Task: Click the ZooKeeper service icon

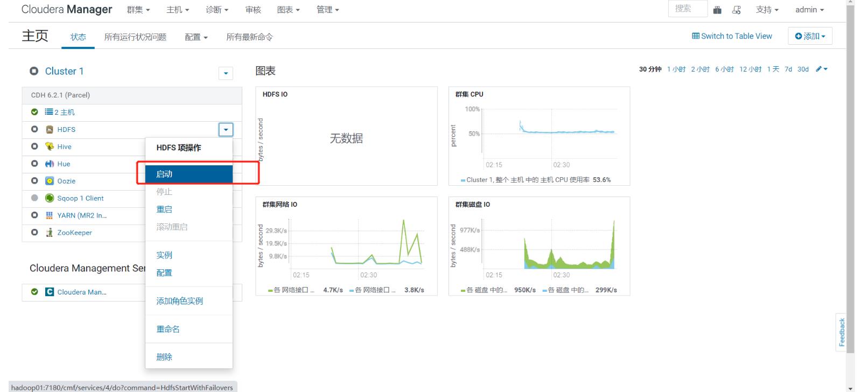Action: (x=50, y=233)
